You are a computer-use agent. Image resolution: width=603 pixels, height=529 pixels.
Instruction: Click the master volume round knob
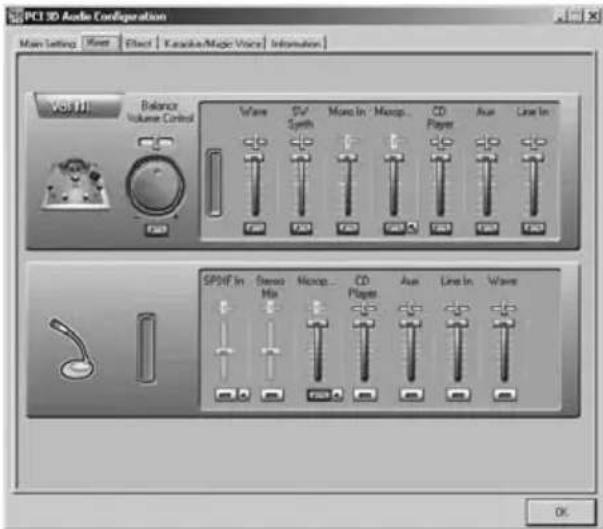(x=156, y=185)
